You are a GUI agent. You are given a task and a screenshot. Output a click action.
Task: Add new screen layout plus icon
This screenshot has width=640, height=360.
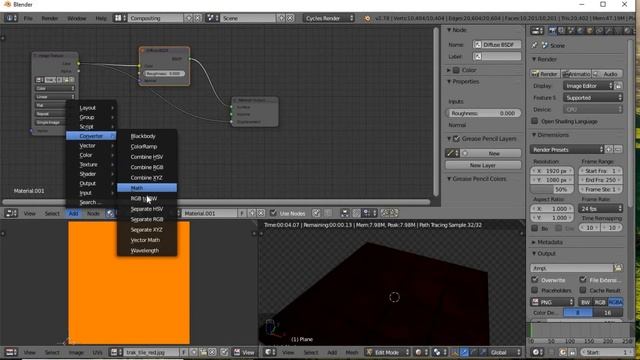189,18
